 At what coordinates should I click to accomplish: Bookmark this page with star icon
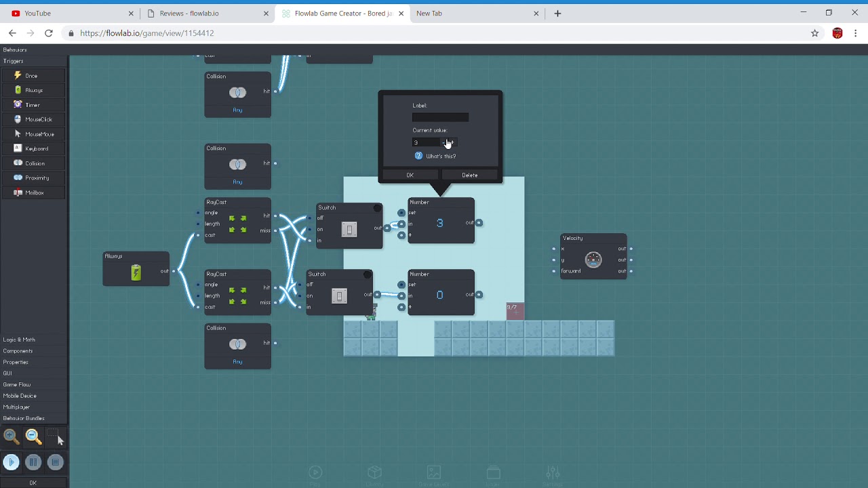click(815, 33)
